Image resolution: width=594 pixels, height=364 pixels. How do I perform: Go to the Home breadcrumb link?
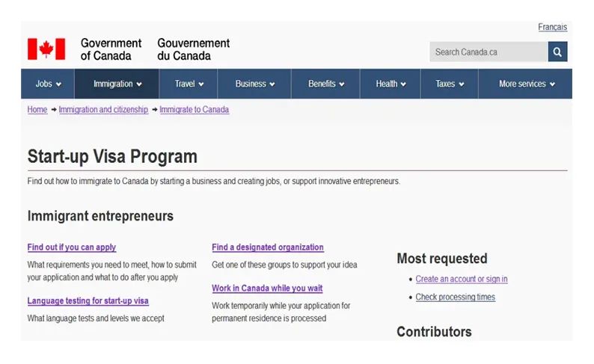point(37,109)
